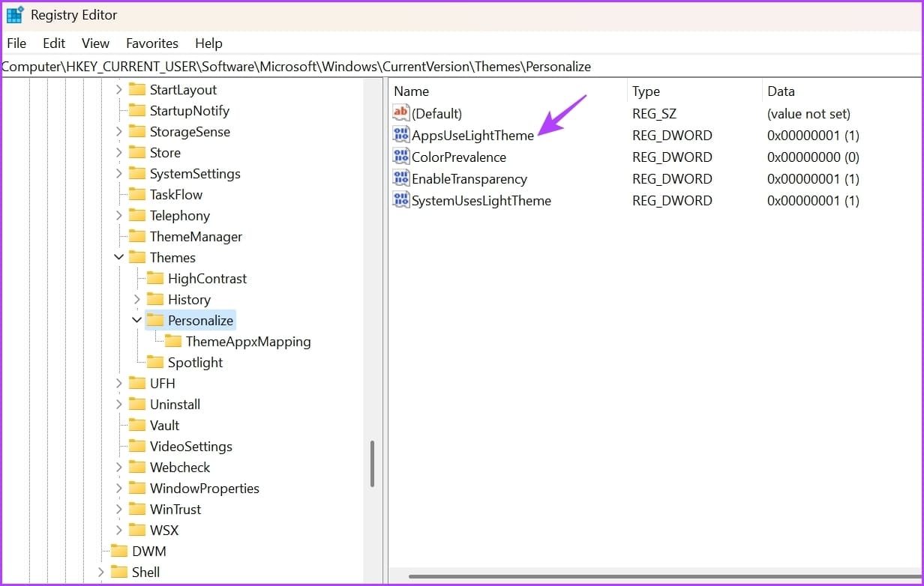Open the View menu

coord(95,43)
